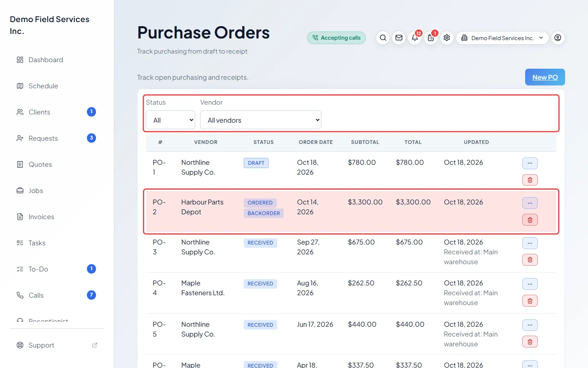
Task: Click the New PO button
Action: pos(545,77)
